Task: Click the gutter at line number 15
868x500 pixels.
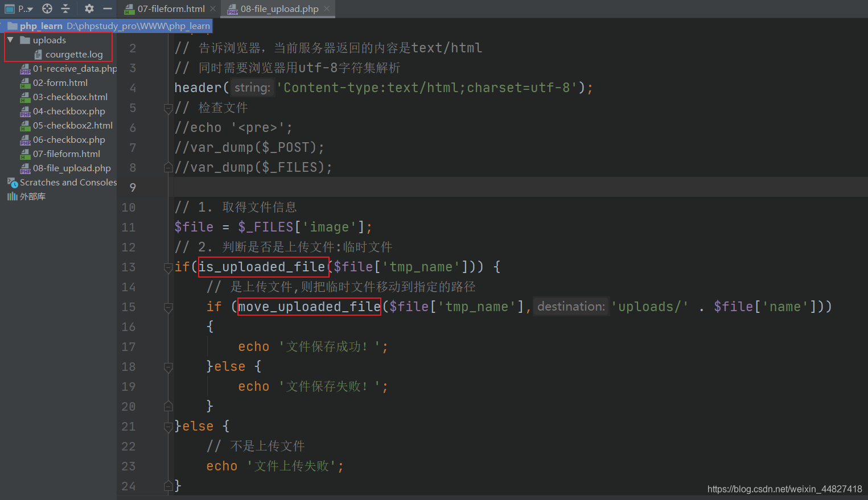Action: (129, 307)
